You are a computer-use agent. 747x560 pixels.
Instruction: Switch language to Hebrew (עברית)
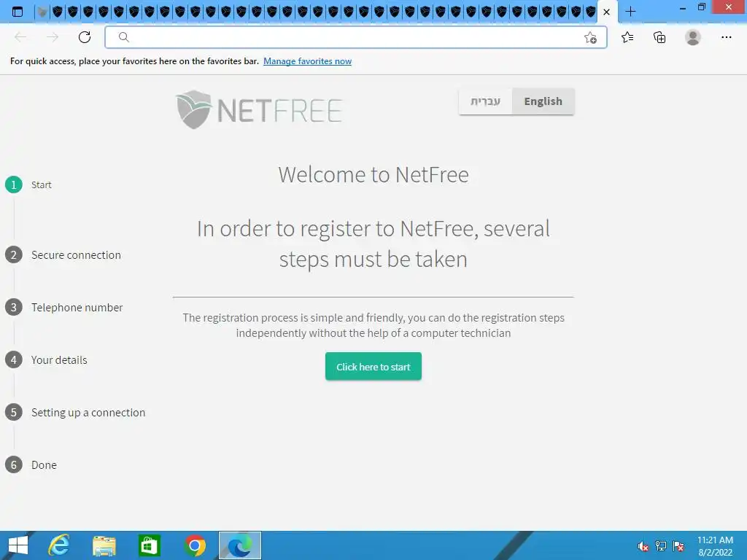point(485,101)
